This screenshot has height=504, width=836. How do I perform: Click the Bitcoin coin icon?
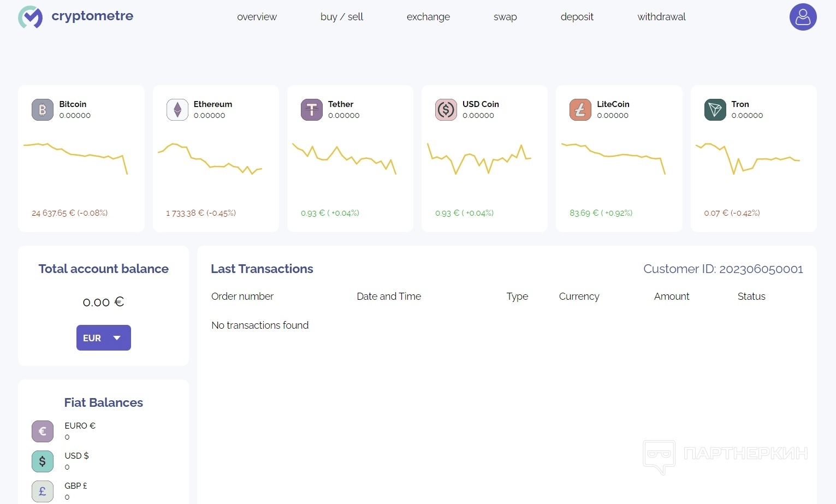point(43,110)
